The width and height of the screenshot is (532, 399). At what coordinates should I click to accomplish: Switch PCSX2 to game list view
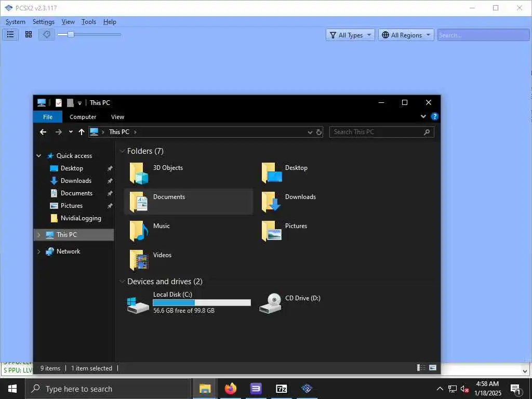click(10, 34)
